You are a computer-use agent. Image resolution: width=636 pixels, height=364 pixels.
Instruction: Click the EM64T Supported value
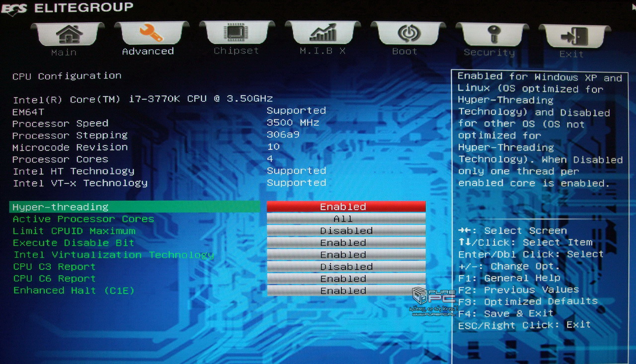[297, 111]
